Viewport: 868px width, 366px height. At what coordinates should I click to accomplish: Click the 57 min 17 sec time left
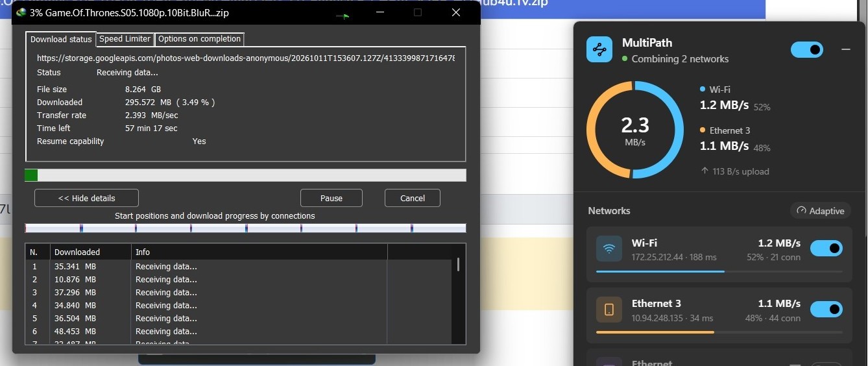coord(151,128)
